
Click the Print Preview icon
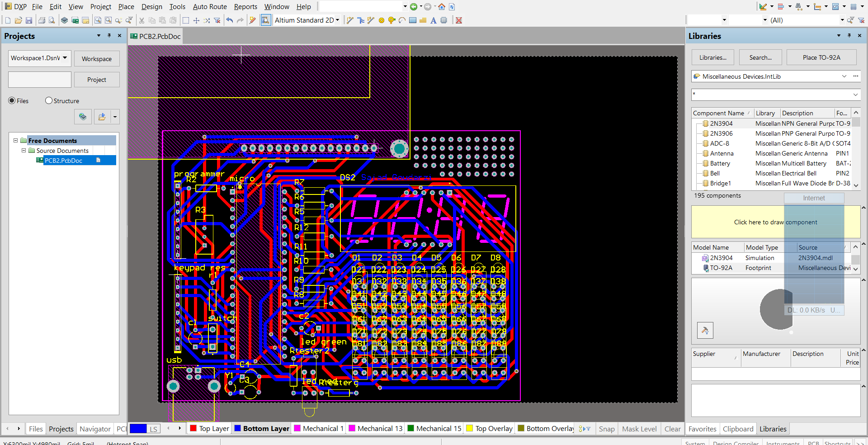(x=52, y=20)
